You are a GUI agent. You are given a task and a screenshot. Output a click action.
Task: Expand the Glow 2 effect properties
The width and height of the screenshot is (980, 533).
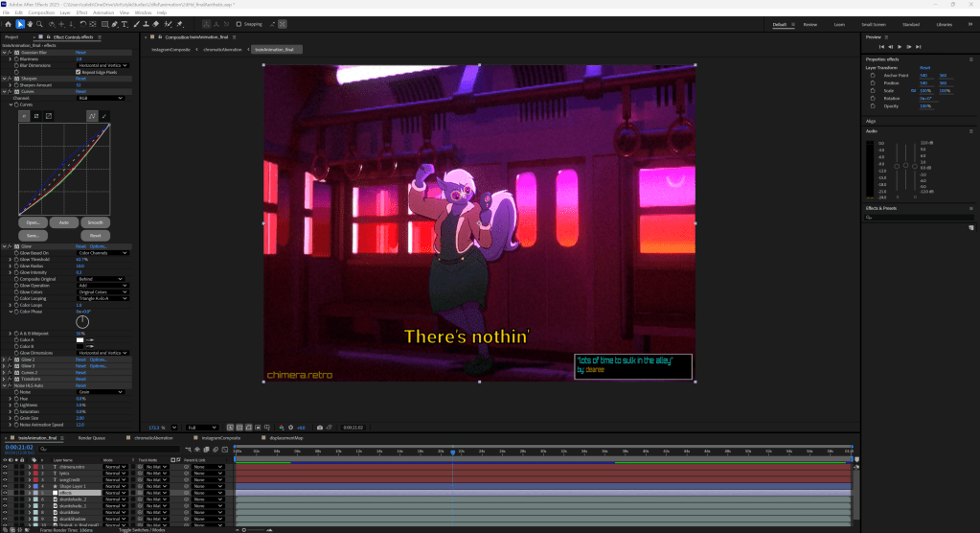click(x=4, y=359)
